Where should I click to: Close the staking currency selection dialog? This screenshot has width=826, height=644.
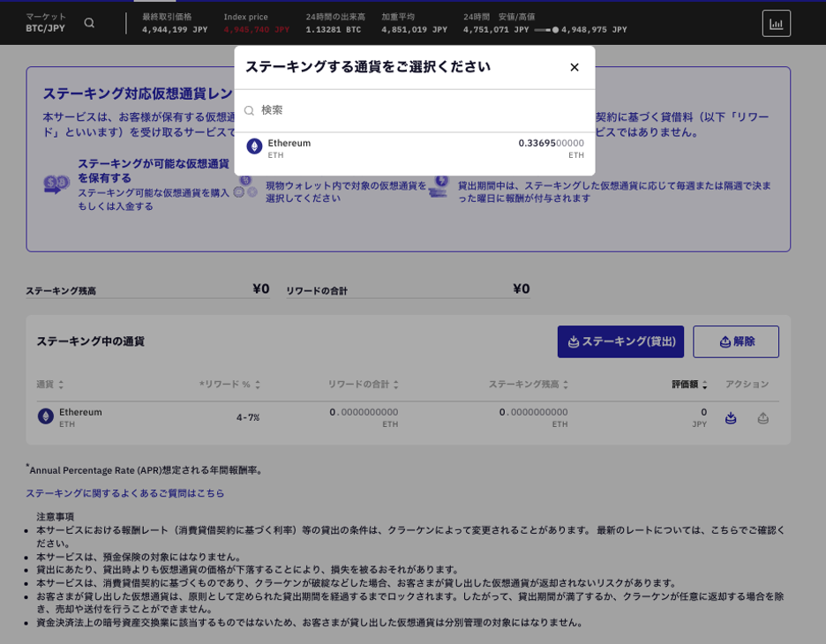(574, 67)
